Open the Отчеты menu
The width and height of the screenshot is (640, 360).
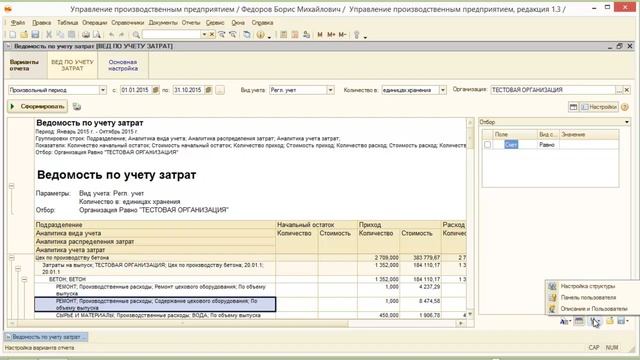(x=191, y=23)
